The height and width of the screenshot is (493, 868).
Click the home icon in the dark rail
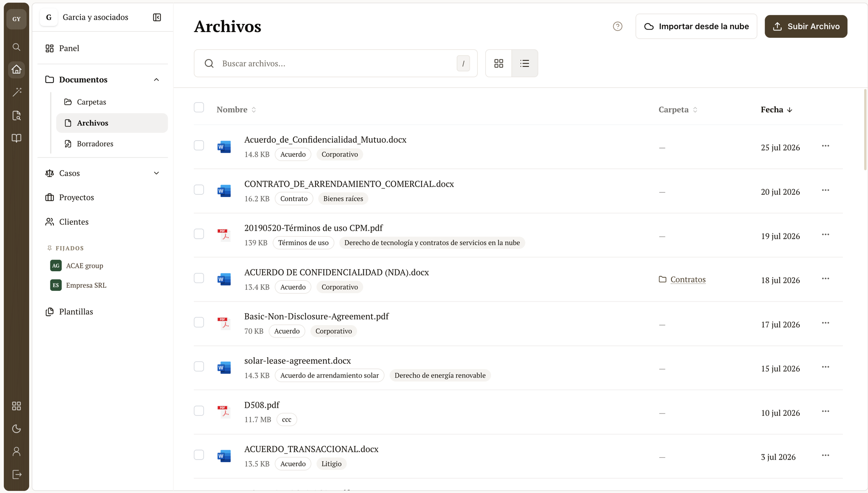(x=16, y=69)
